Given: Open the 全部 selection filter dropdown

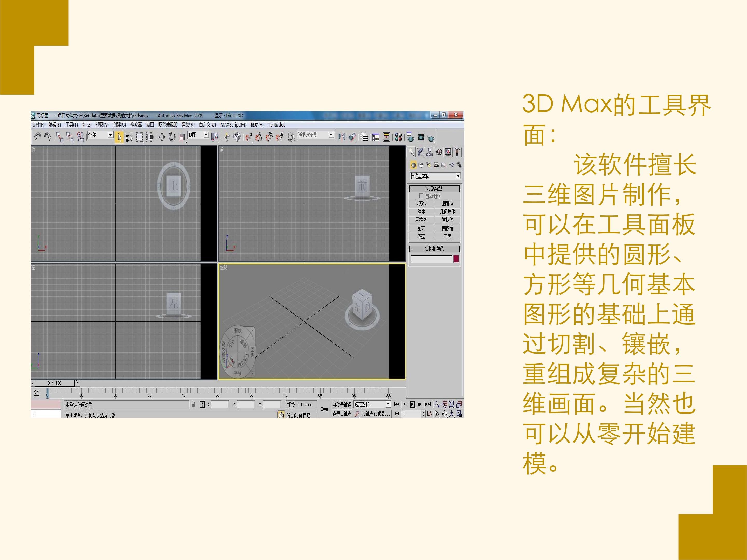Looking at the screenshot, I should 100,135.
